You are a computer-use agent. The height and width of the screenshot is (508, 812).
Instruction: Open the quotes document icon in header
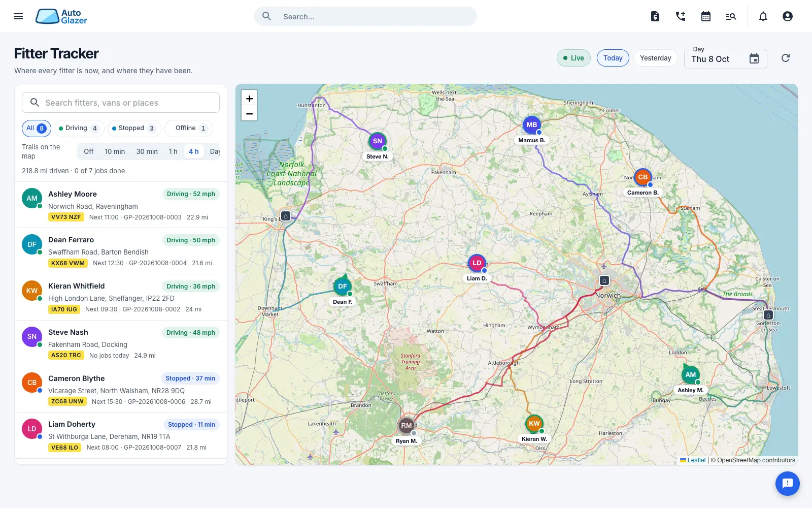coord(655,16)
